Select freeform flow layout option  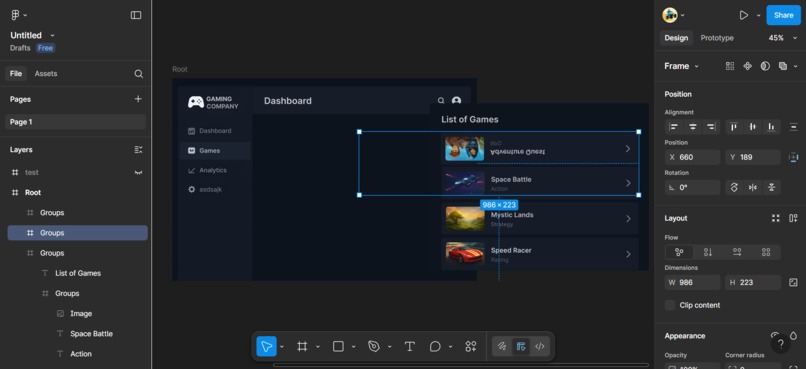click(679, 252)
